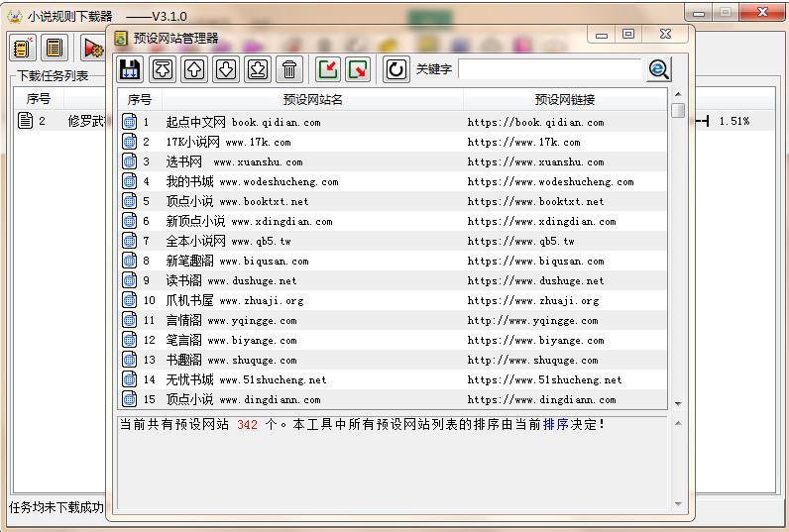Click the save preset list icon

pos(130,69)
